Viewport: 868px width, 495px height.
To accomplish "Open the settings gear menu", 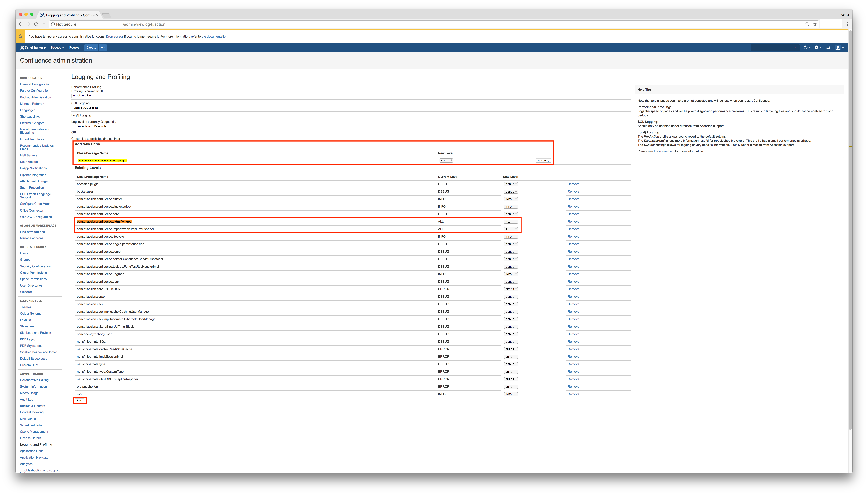I will point(818,48).
